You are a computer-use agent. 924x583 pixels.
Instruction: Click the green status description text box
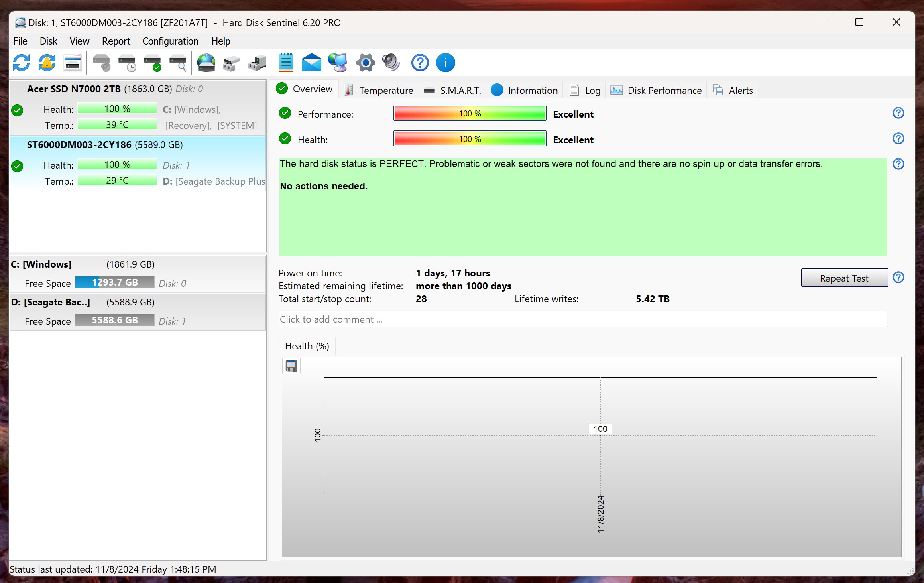[583, 207]
